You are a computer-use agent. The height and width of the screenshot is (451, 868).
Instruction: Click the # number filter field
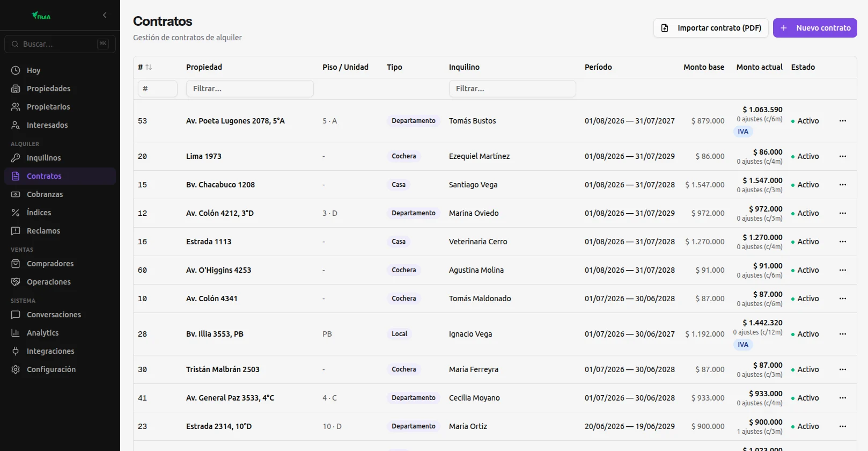(x=158, y=89)
